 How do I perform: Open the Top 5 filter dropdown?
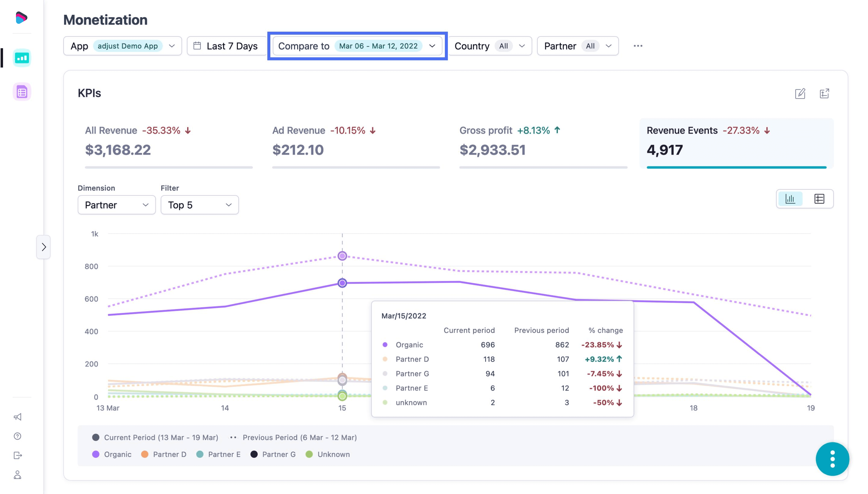(x=199, y=205)
